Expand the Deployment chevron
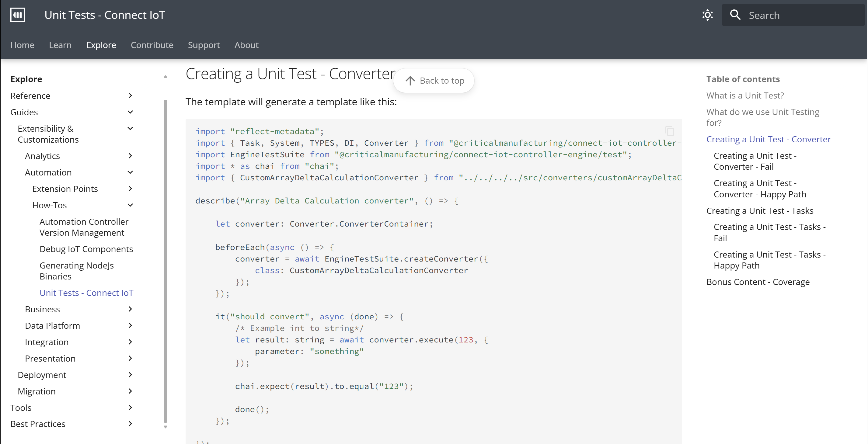The height and width of the screenshot is (444, 868). pos(130,375)
